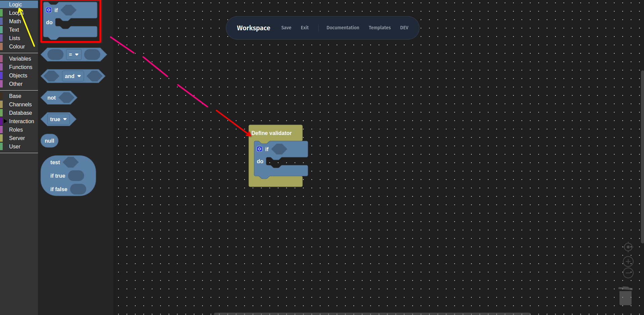This screenshot has height=315, width=644.
Task: Click the 'if true' input slot
Action: pyautogui.click(x=76, y=176)
